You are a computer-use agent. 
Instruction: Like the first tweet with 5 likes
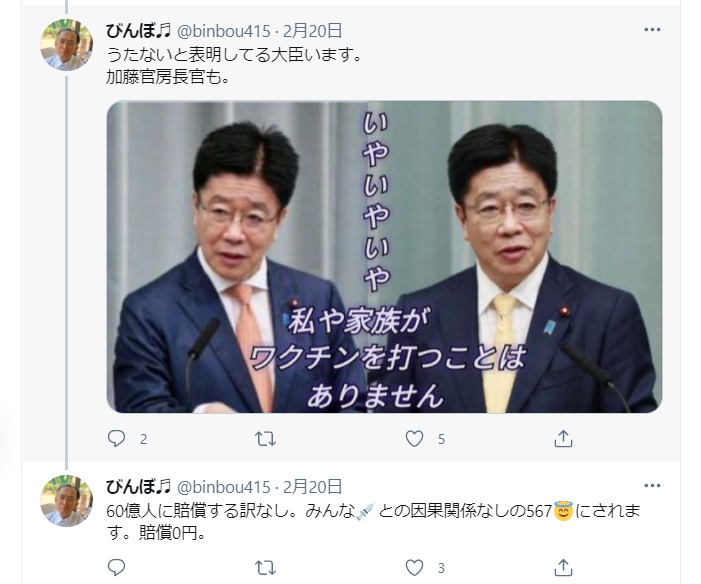414,439
